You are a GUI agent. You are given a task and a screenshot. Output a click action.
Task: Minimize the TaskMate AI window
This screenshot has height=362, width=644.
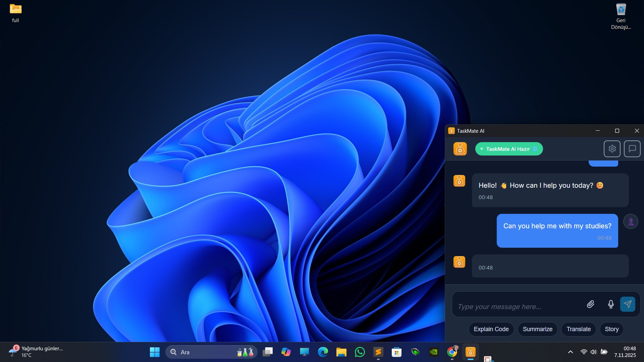coord(597,131)
